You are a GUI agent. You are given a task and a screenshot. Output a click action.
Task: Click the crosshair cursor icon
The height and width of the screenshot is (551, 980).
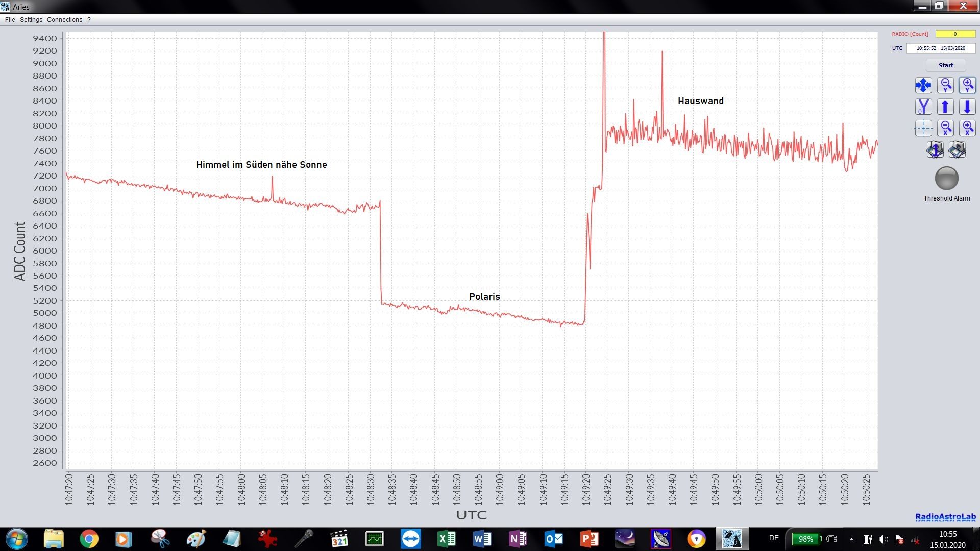tap(923, 128)
